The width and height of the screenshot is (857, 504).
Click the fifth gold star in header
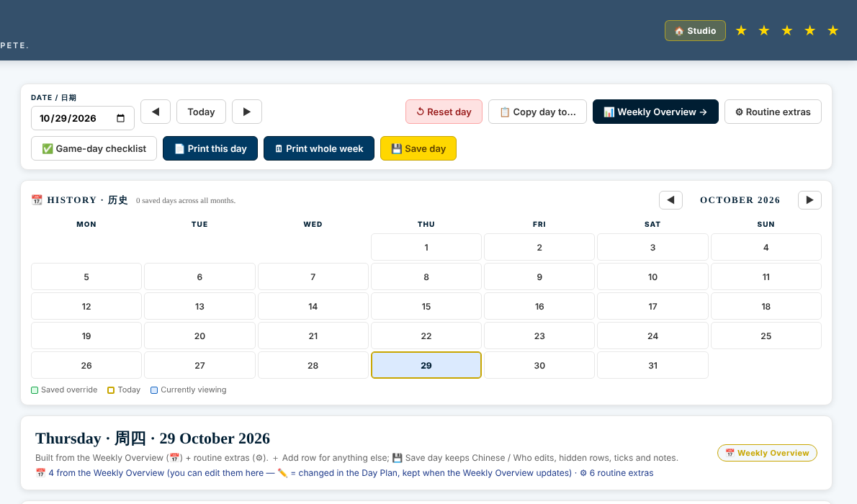pos(833,31)
